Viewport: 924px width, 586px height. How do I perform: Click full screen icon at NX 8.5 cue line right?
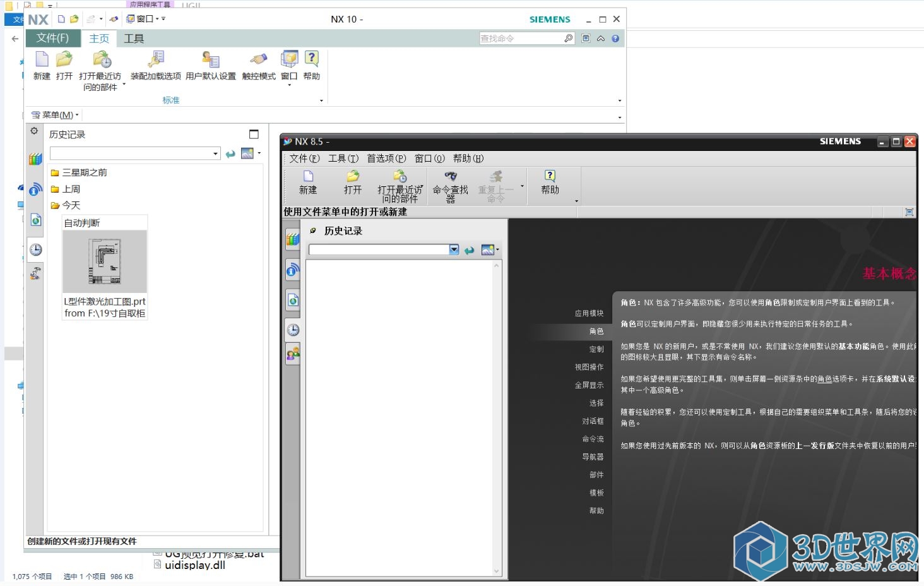[909, 212]
